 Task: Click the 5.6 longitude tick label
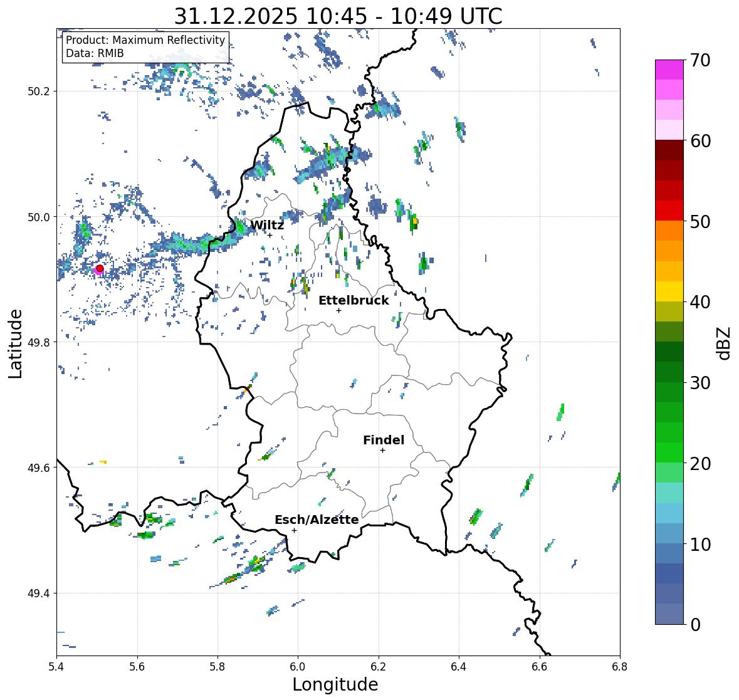point(137,667)
